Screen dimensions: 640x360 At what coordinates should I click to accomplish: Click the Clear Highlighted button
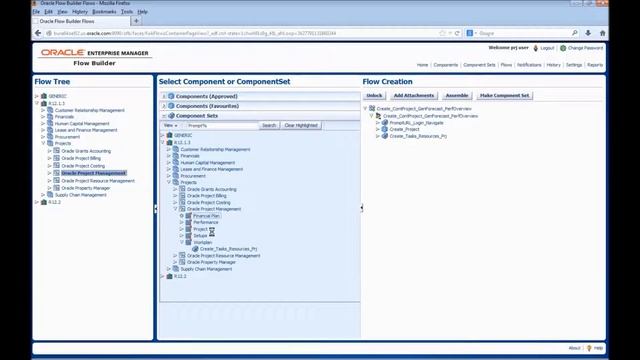point(301,125)
